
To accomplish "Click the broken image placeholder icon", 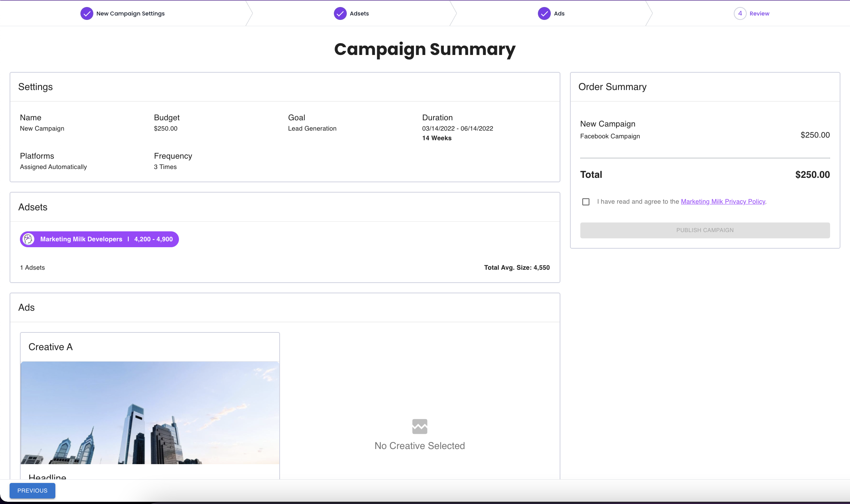I will [x=420, y=427].
